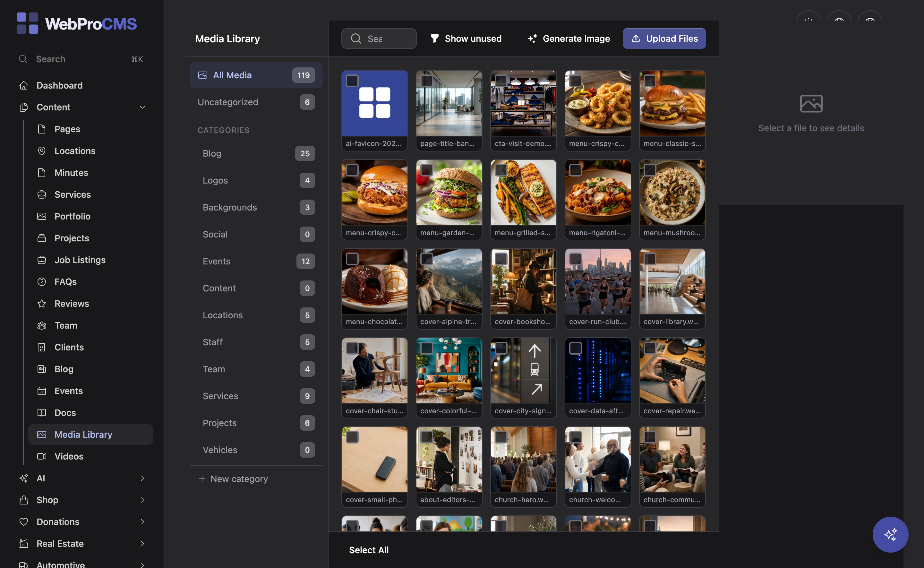924x568 pixels.
Task: Click the sparkle icon beside Generate Image
Action: click(532, 38)
